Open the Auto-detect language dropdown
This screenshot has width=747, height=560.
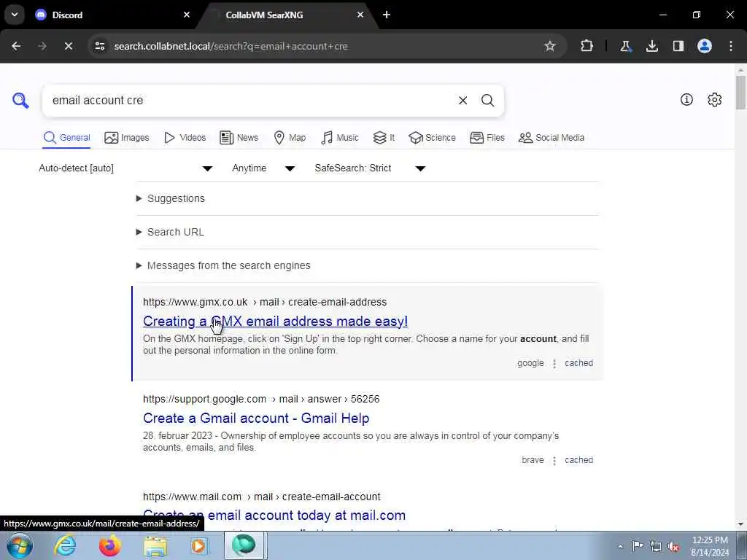[125, 168]
